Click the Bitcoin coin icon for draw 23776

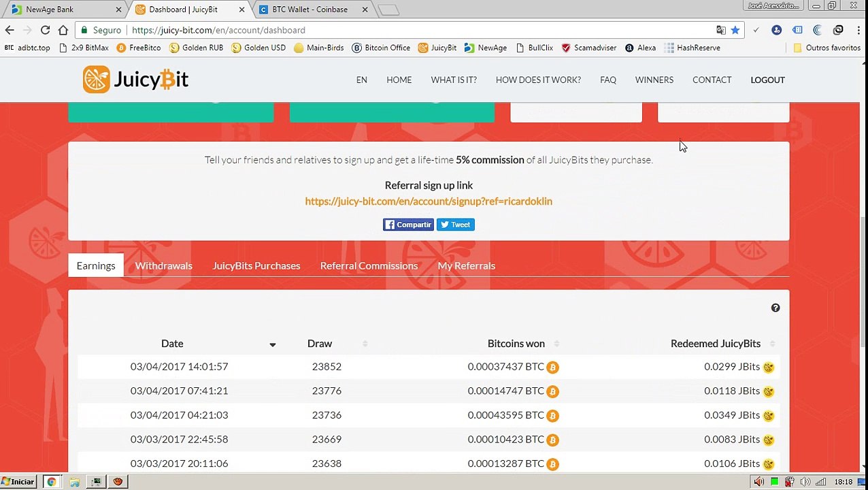coord(553,391)
